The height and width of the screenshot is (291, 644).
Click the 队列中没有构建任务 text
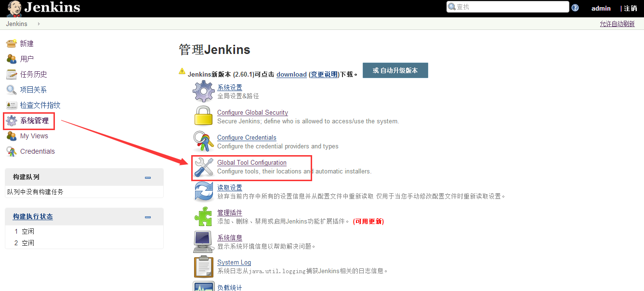[x=35, y=192]
